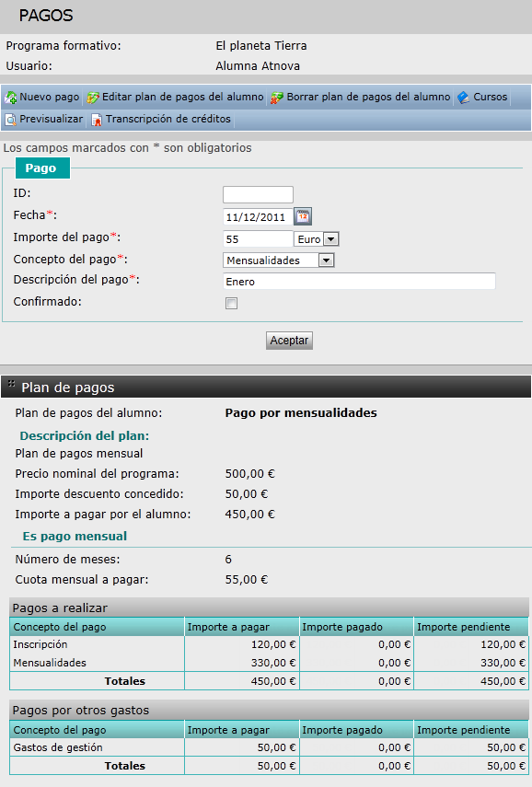Click the Borrar plan de pagos icon
Image resolution: width=532 pixels, height=787 pixels.
pyautogui.click(x=277, y=98)
